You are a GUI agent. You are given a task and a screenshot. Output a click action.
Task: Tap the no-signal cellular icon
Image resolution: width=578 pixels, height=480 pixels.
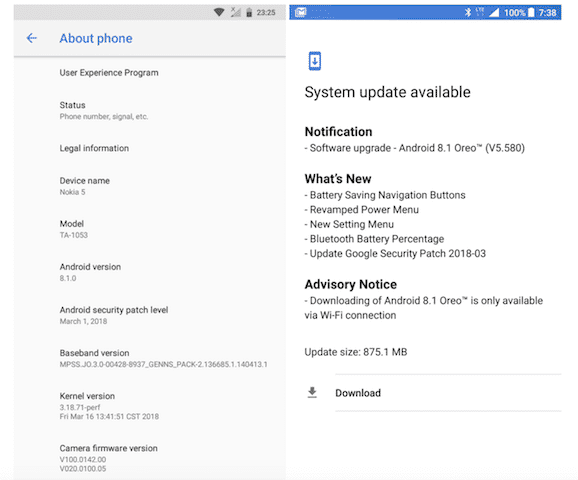236,12
